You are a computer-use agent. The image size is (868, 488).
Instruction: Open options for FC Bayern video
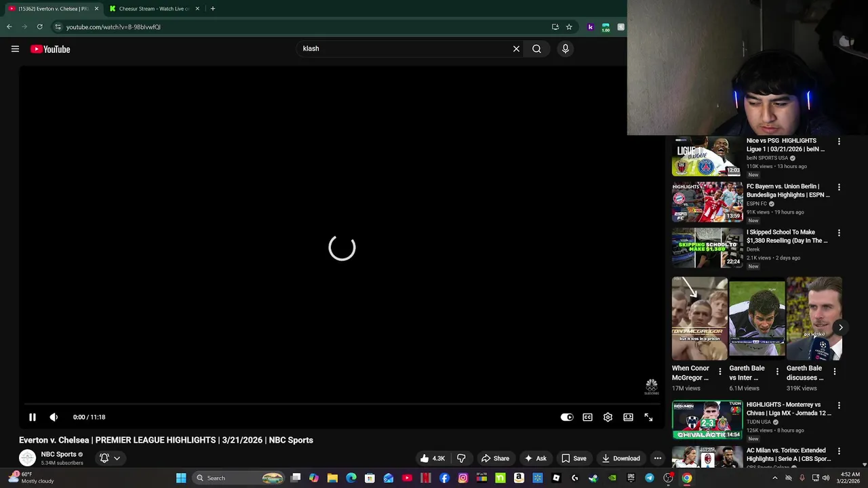pyautogui.click(x=839, y=187)
